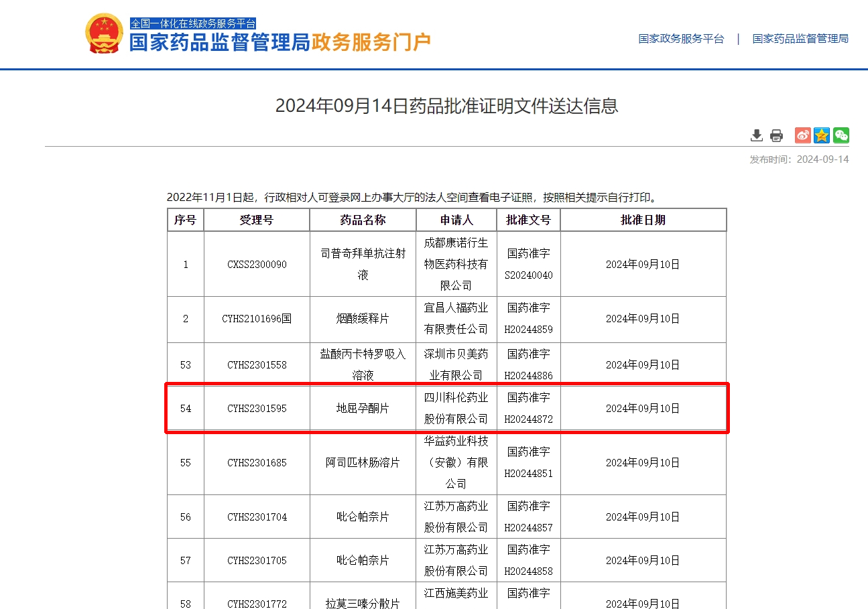The image size is (868, 609).
Task: Download the page via download icon
Action: coord(757,135)
